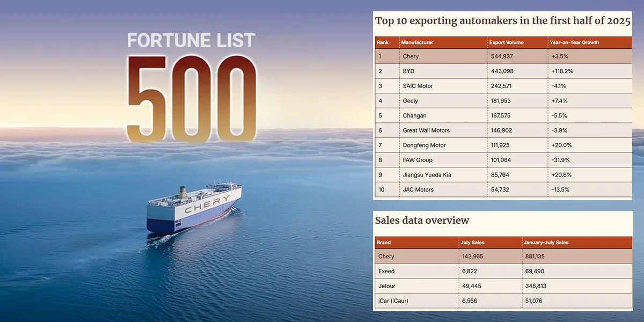Click export volume "181,953"
This screenshot has height=322, width=644.
[502, 101]
